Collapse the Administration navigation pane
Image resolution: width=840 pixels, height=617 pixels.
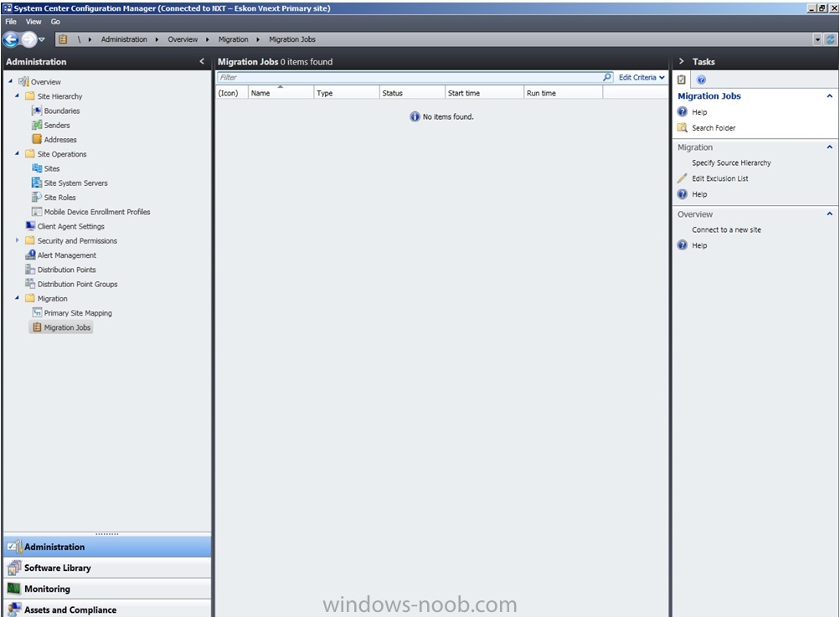202,61
